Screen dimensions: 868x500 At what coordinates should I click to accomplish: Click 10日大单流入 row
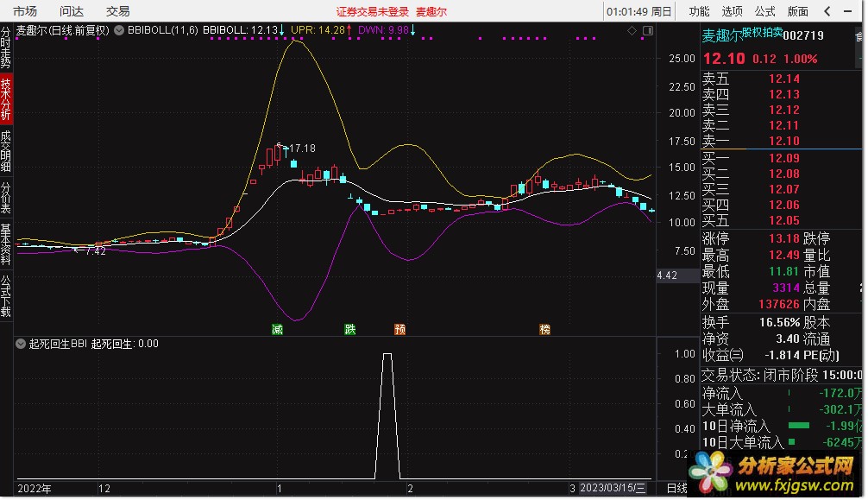[x=781, y=442]
